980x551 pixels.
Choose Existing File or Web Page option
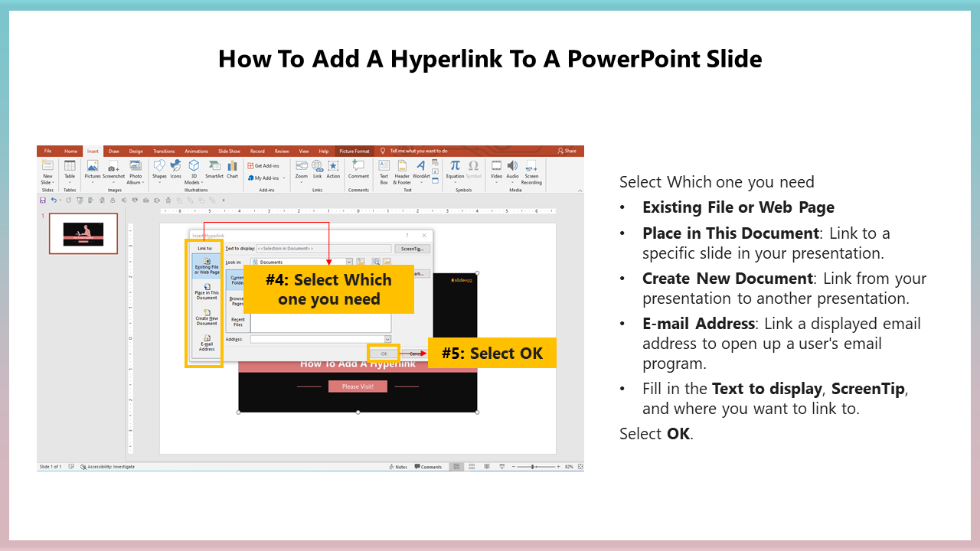pos(207,266)
